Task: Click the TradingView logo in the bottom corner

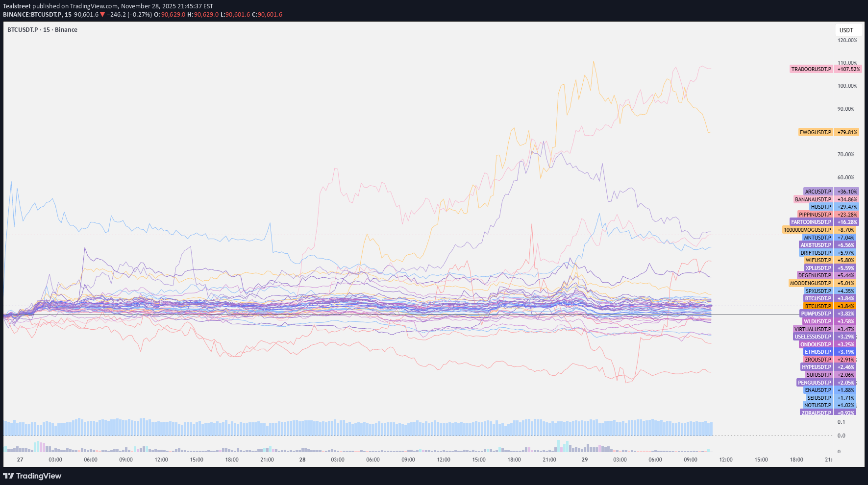Action: 32,476
